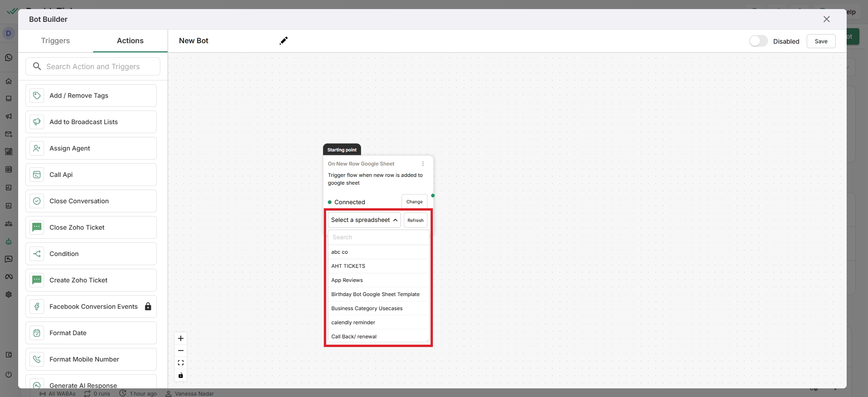The height and width of the screenshot is (397, 868).
Task: Close the Bot Builder dialog
Action: click(x=826, y=19)
